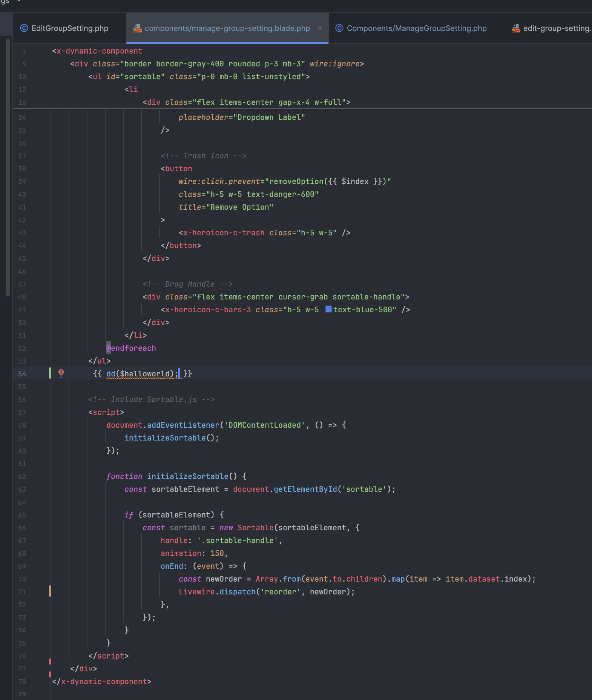Click the opening <script> tag
The width and height of the screenshot is (592, 700).
[x=106, y=412]
